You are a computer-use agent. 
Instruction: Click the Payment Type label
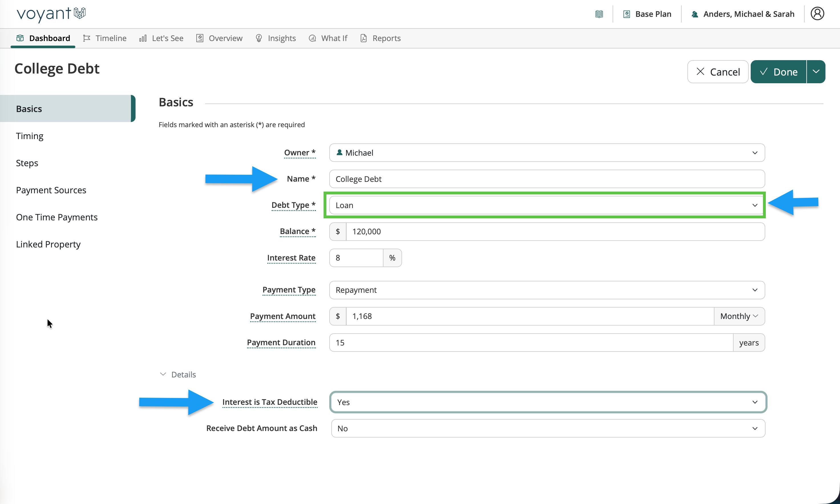[x=289, y=290]
